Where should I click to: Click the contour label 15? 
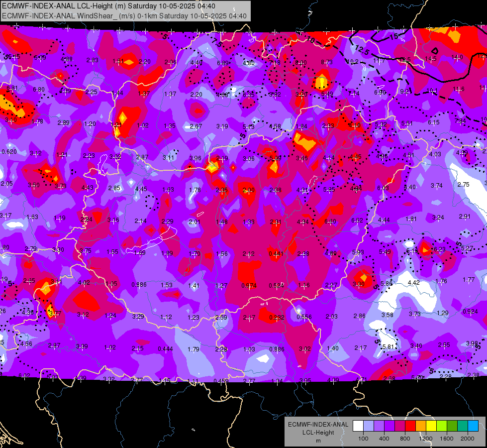click(393, 37)
